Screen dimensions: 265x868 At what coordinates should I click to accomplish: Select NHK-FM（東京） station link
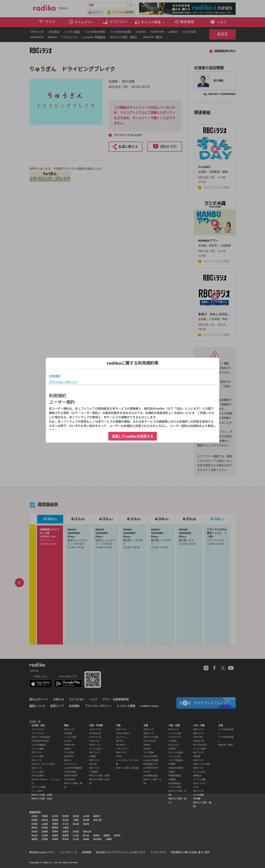pos(153,37)
